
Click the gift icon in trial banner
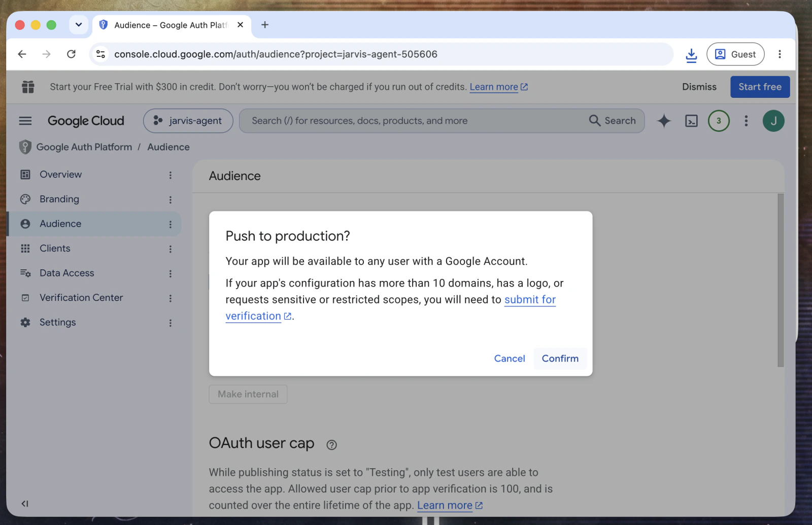click(x=28, y=87)
